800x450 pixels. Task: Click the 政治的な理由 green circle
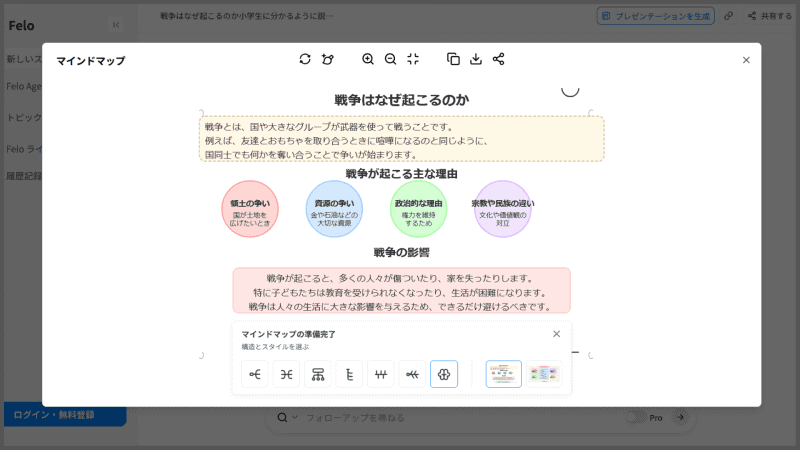[x=418, y=209]
